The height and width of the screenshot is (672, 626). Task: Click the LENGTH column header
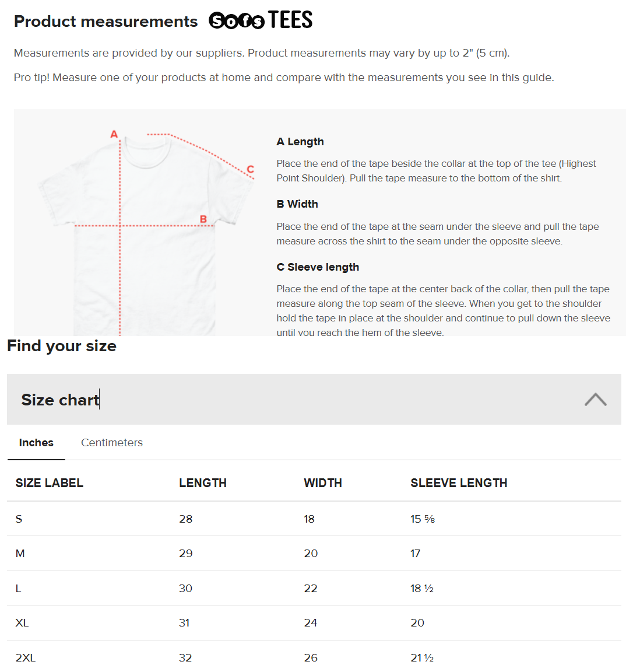tap(203, 483)
